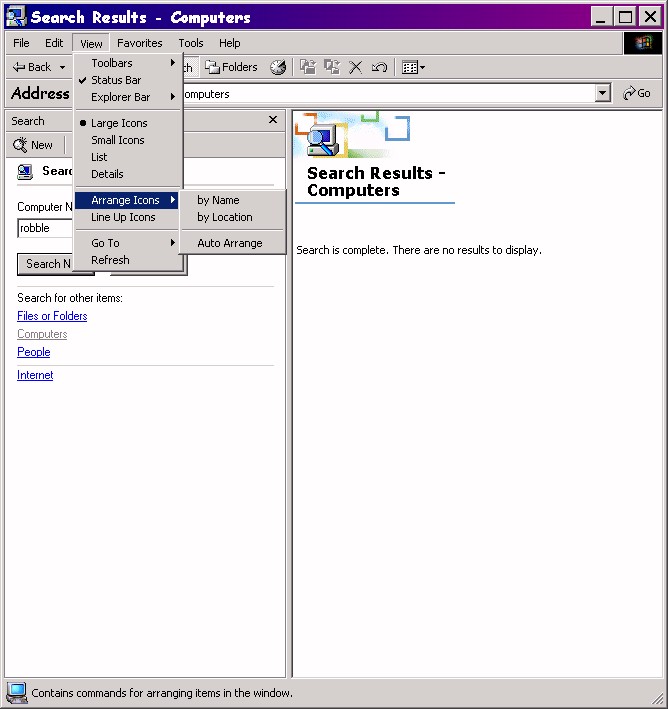The height and width of the screenshot is (709, 668).
Task: Click the Windows logo throbber icon
Action: (x=643, y=43)
